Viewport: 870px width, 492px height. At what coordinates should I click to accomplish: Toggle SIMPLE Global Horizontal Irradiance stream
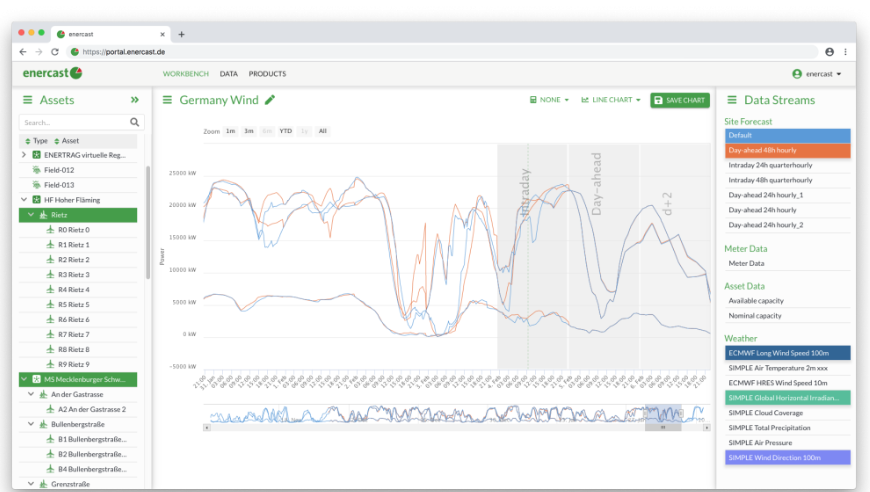tap(787, 398)
